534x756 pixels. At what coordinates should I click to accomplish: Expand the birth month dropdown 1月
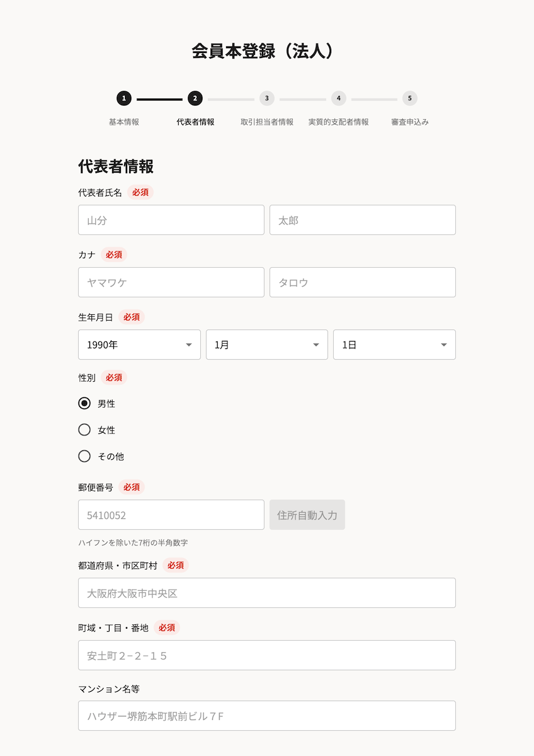click(x=266, y=345)
